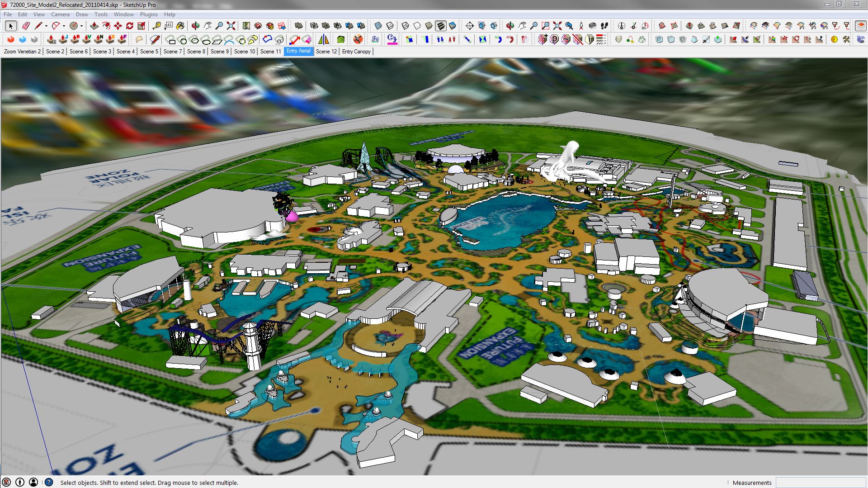Activate the Move tool with red arrows

click(x=118, y=26)
